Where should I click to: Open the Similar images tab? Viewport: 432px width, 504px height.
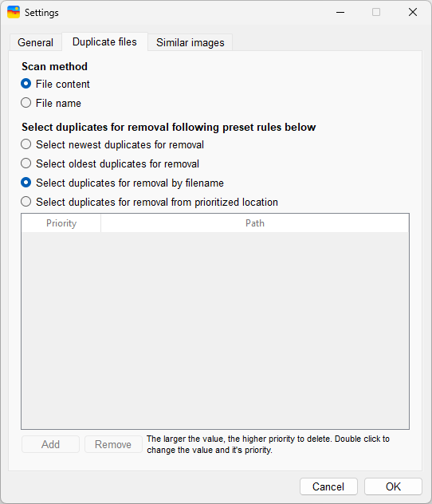click(x=190, y=42)
